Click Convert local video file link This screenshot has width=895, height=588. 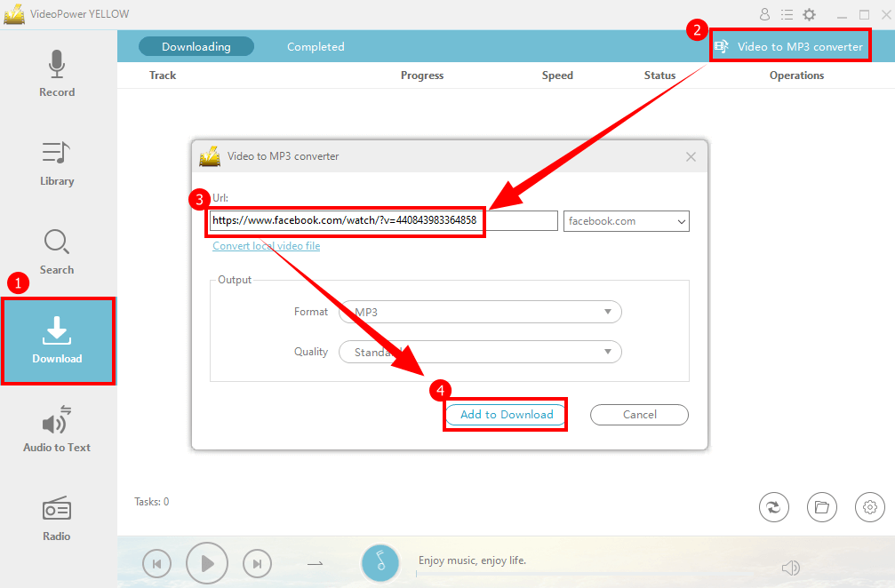[x=267, y=246]
